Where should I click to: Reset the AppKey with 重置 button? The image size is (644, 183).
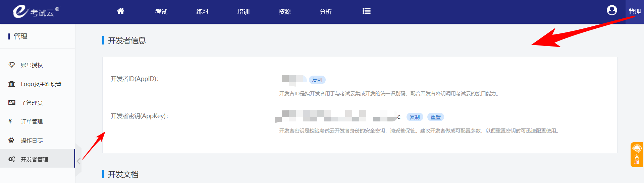point(435,117)
